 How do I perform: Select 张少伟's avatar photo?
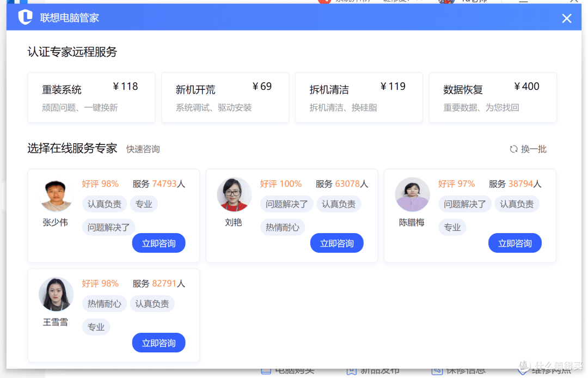click(x=56, y=195)
